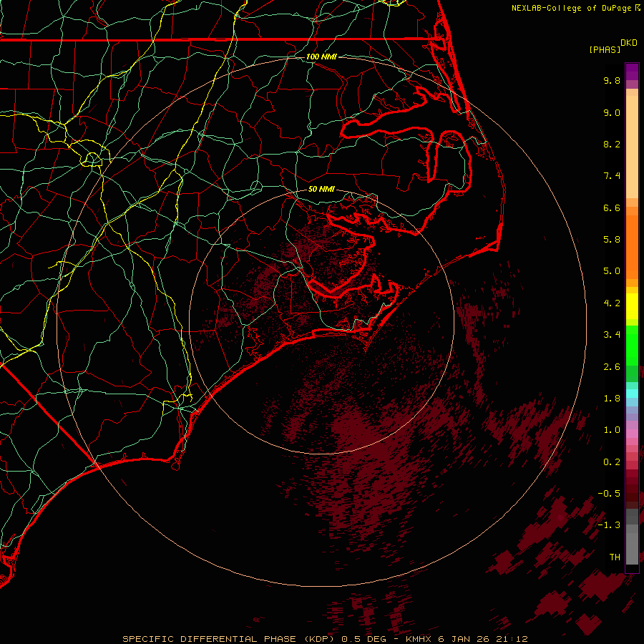Click the 8.2 value on the scale
Screen dimensions: 644x644
(x=612, y=144)
